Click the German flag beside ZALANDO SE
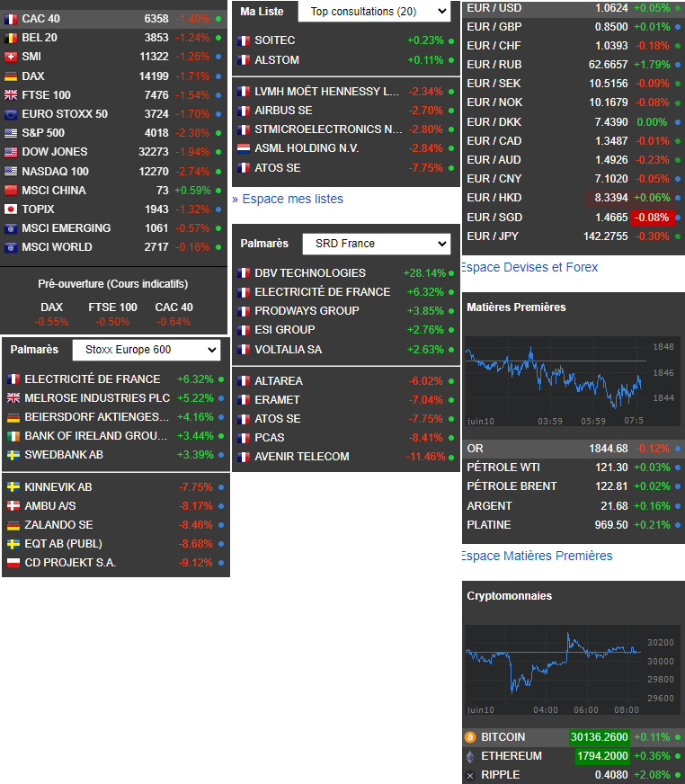 click(13, 525)
